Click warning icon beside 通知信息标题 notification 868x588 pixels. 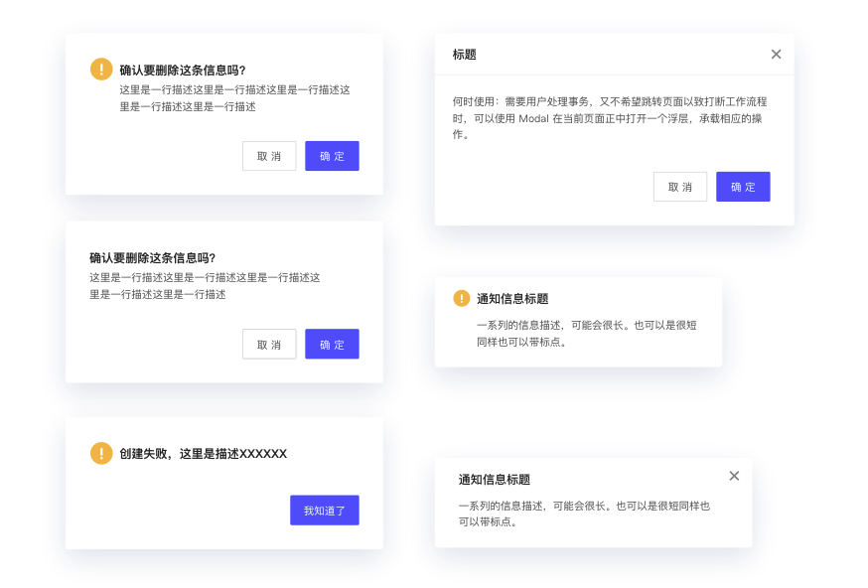pos(462,298)
